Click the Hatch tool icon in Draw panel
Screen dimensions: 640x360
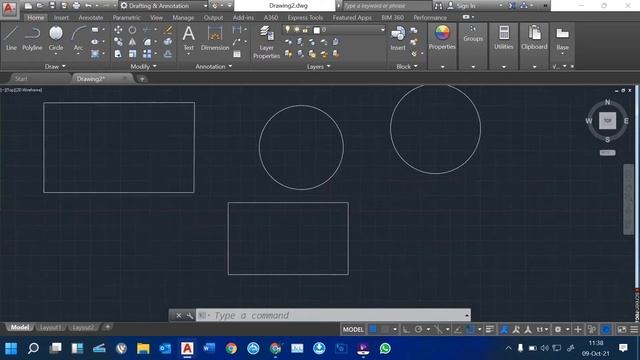point(95,53)
